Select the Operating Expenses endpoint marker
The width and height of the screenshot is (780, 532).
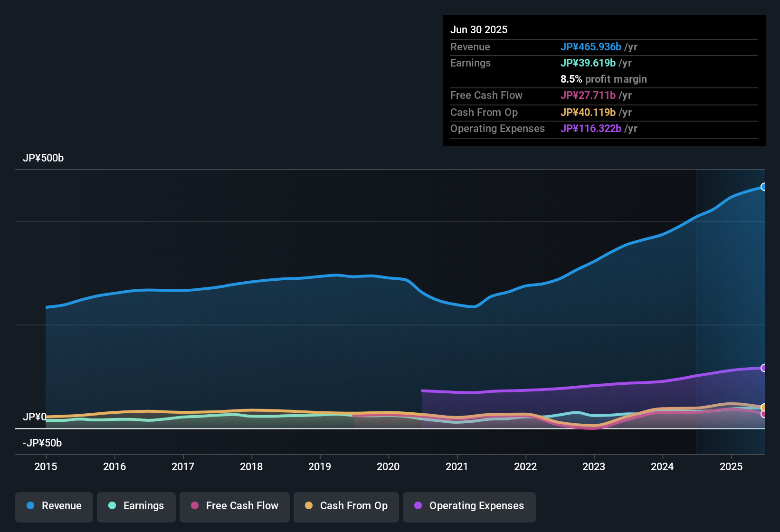pos(763,368)
